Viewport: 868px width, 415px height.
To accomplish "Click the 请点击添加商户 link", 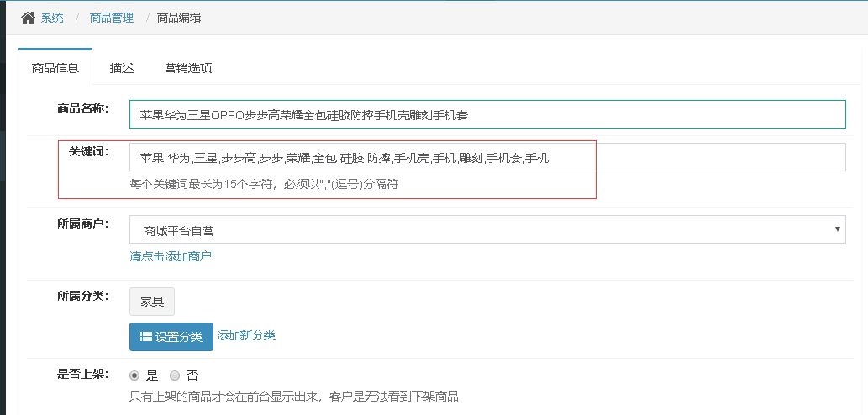I will pos(171,256).
